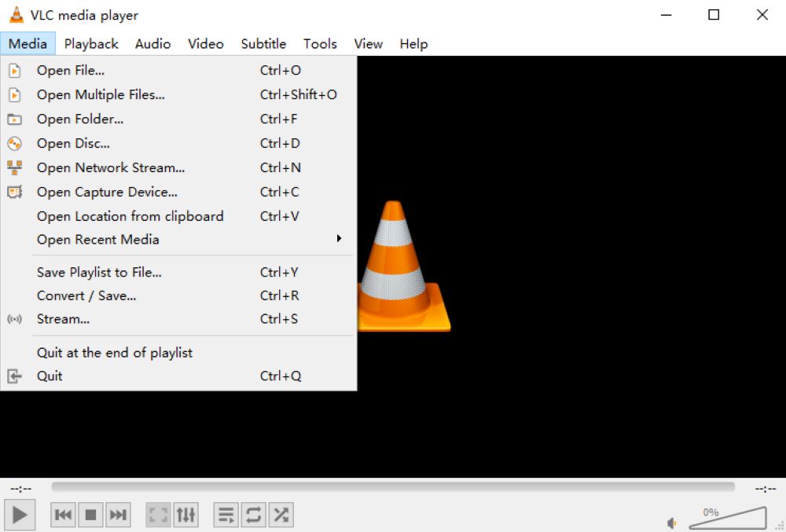The width and height of the screenshot is (786, 532).
Task: Open the Playback menu
Action: [x=91, y=44]
